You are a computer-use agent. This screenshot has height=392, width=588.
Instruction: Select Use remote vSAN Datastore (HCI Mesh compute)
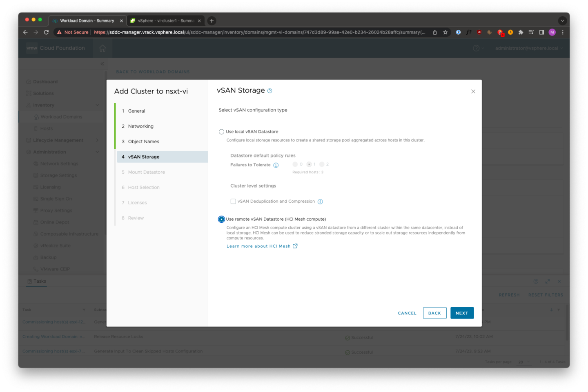click(x=221, y=219)
